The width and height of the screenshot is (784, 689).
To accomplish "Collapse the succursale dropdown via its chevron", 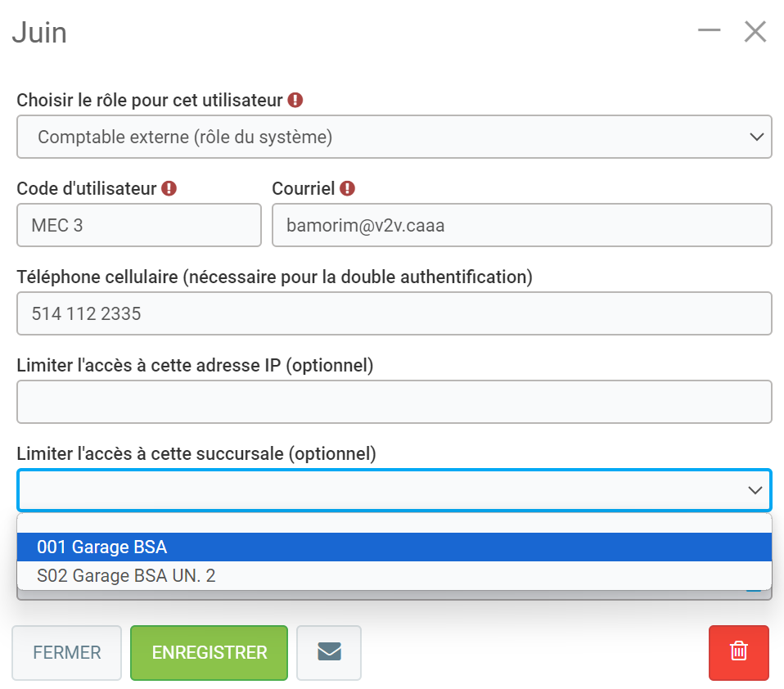I will coord(755,490).
